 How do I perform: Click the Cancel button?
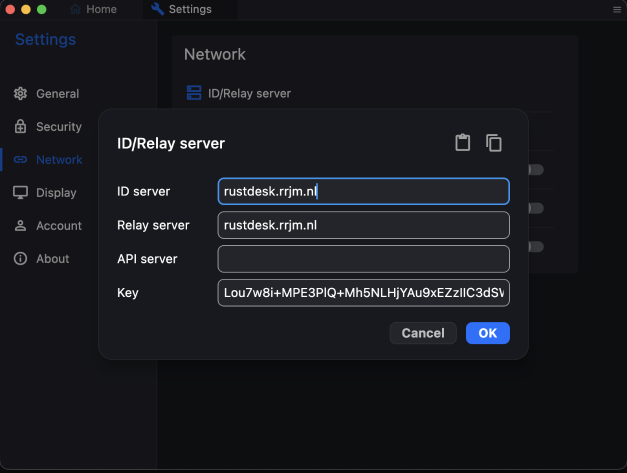pos(423,333)
